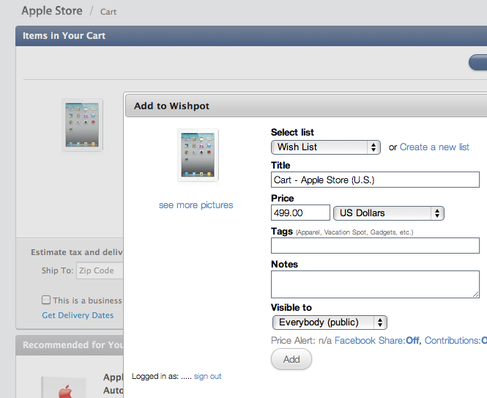Viewport: 487px width, 398px height.
Task: Toggle Facebook Share Off link
Action: tap(378, 340)
